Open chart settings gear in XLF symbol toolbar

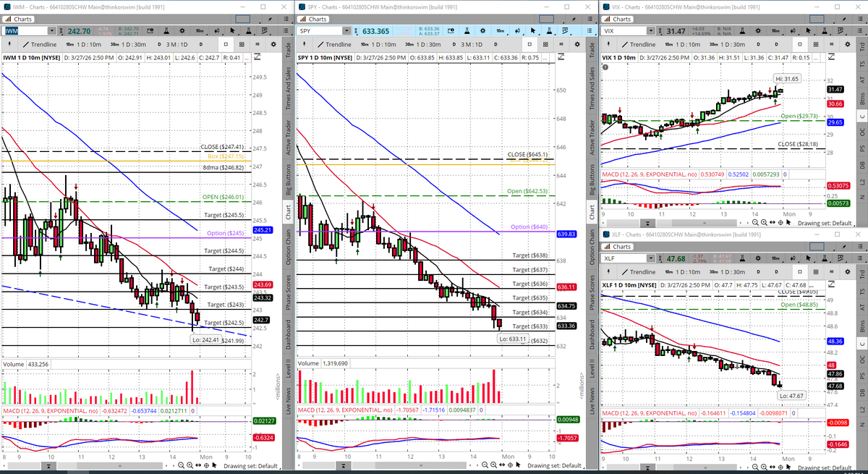click(x=758, y=258)
